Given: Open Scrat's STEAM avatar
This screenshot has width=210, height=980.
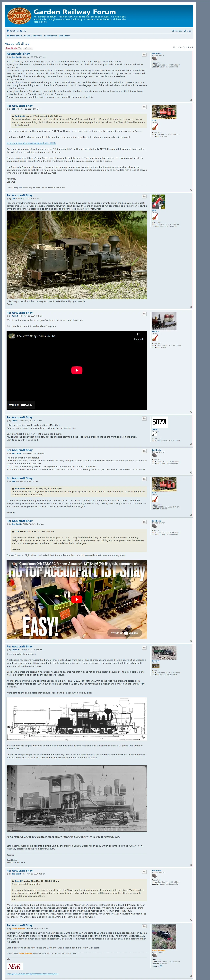Looking at the screenshot, I should 160,422.
